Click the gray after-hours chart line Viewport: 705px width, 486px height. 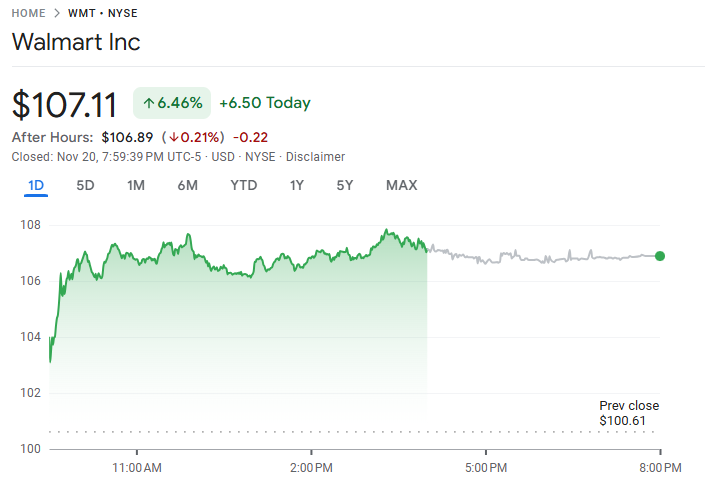[x=540, y=259]
